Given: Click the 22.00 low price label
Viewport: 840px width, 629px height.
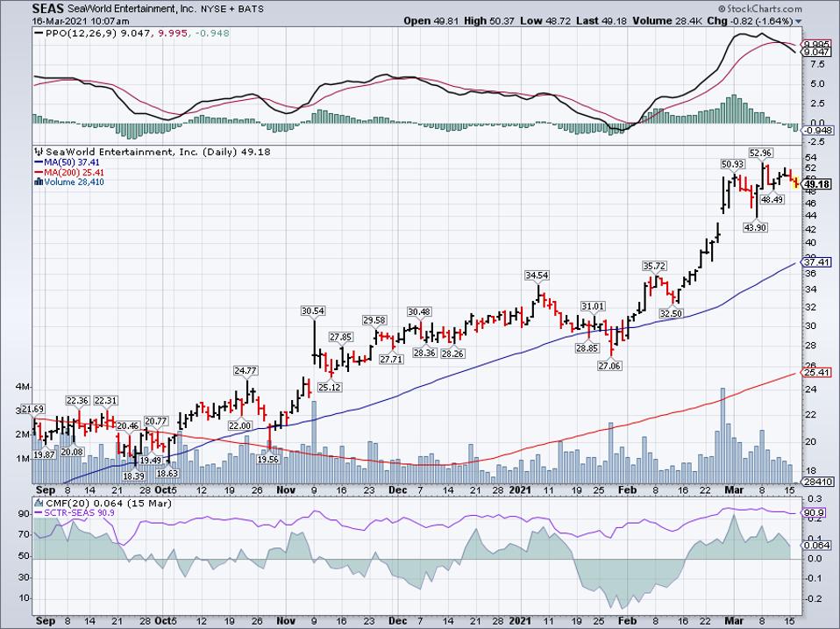Looking at the screenshot, I should coord(240,425).
